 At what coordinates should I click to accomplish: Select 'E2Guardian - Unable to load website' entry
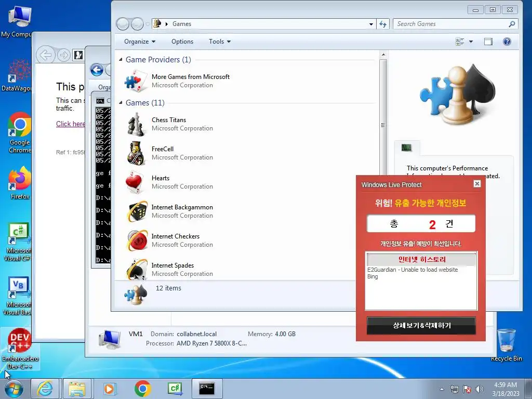point(413,270)
